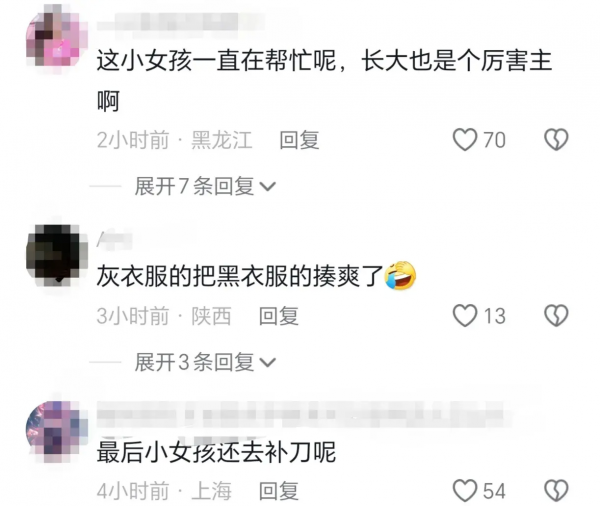The width and height of the screenshot is (600, 506).
Task: Open dark avatar of second commenter
Action: [57, 255]
